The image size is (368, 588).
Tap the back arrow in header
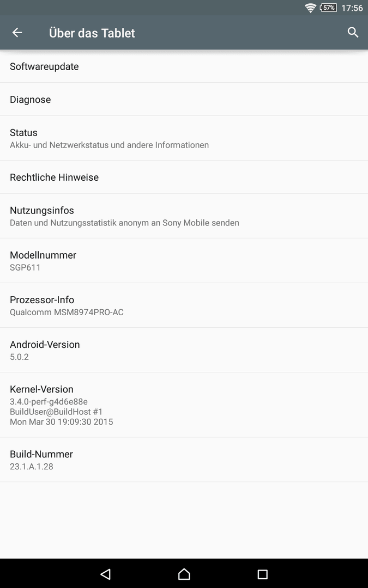point(17,33)
